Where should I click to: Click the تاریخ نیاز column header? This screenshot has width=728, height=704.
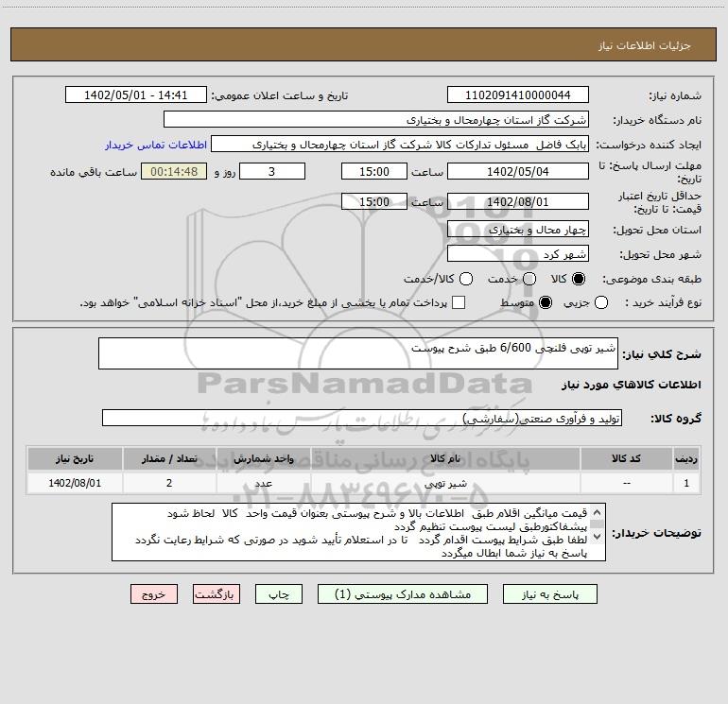point(75,458)
